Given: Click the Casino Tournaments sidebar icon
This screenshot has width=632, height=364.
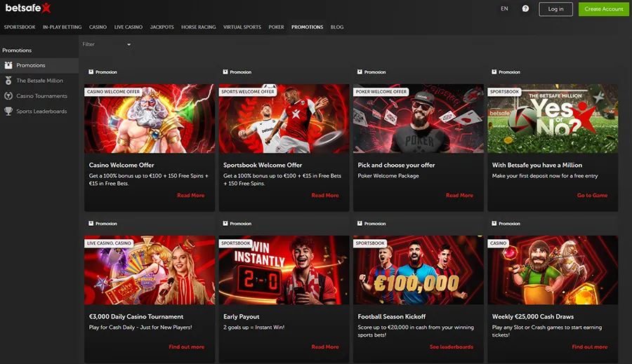Looking at the screenshot, I should (x=8, y=96).
